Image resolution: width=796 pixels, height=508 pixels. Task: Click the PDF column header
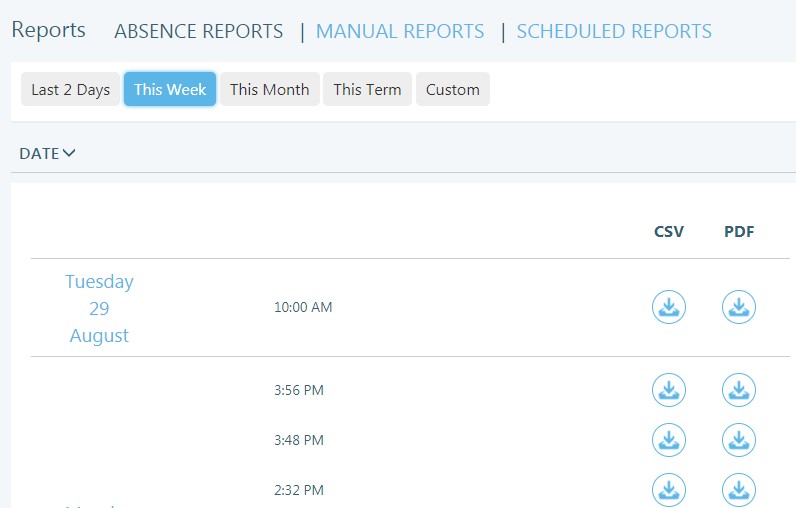[739, 232]
